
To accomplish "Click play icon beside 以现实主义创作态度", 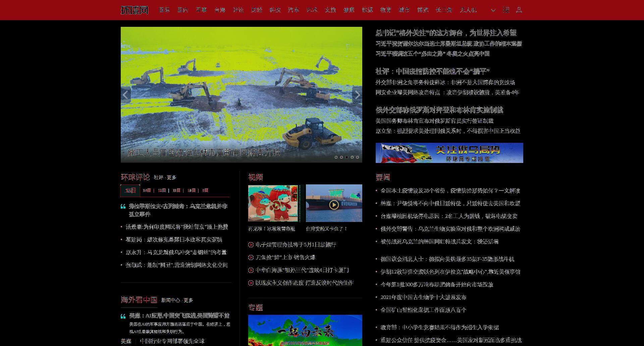I will [251, 283].
